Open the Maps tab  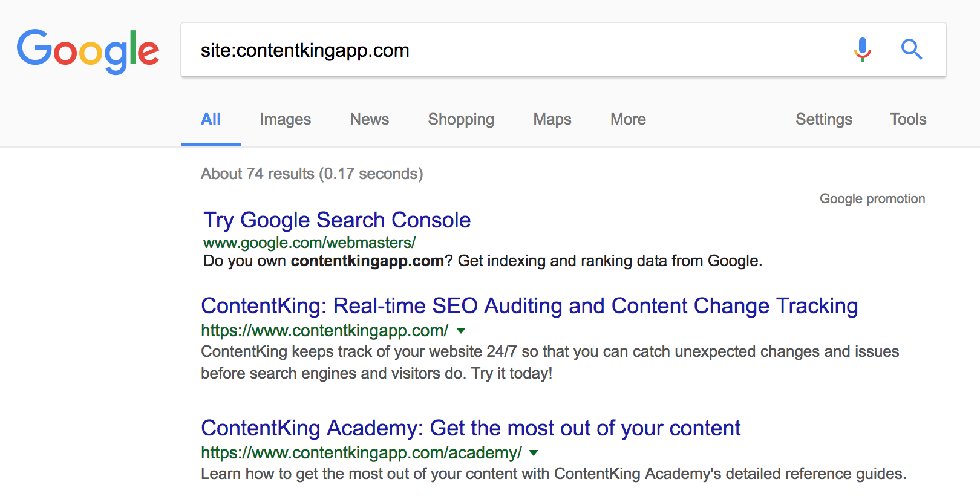[552, 120]
